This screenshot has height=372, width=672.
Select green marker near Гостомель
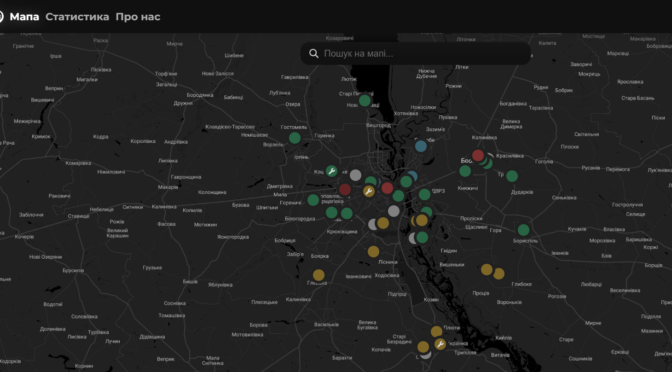(x=295, y=138)
